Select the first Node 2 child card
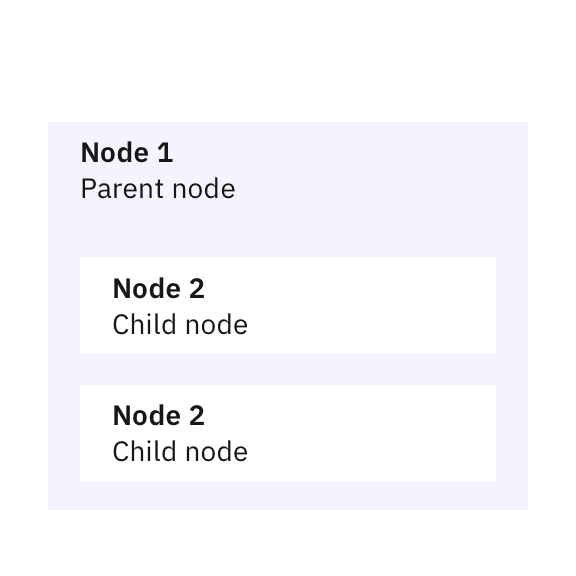576x576 pixels. tap(288, 305)
